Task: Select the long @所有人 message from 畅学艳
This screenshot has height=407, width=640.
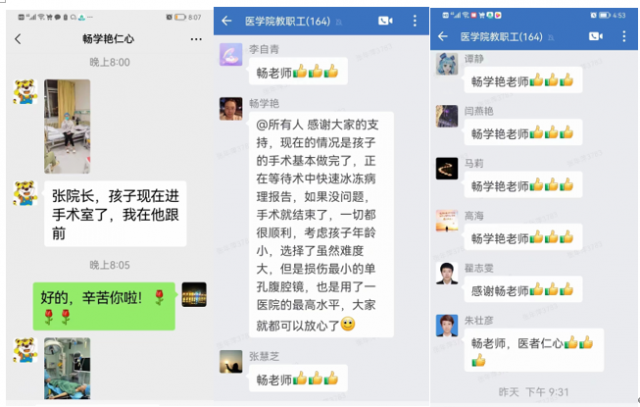Action: coord(321,225)
